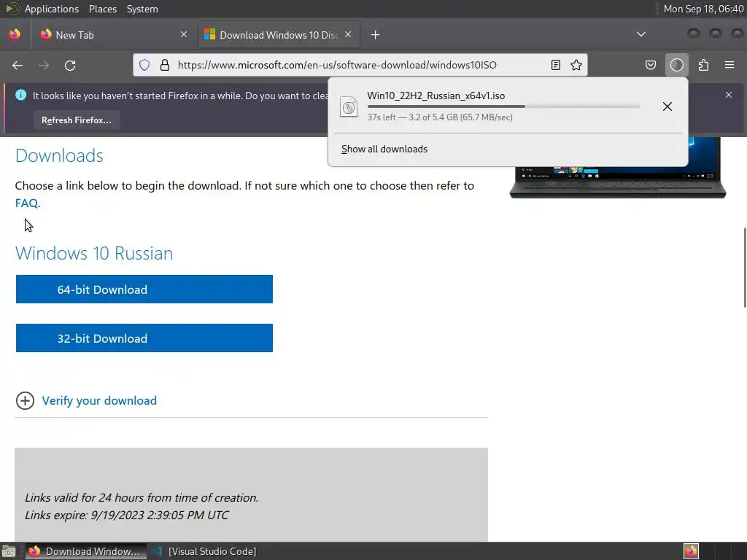Click the page vertical scrollbar

[745, 268]
